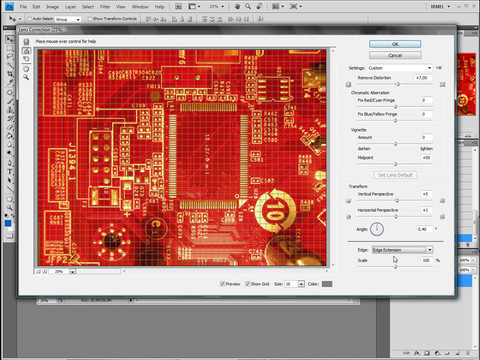
Task: Click the Cancel button
Action: pyautogui.click(x=395, y=55)
